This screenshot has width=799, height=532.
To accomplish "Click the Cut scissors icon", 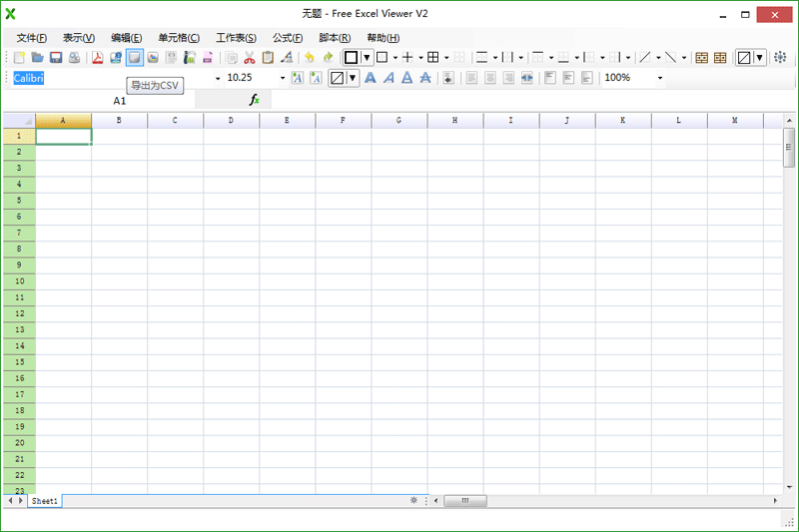I will [249, 58].
